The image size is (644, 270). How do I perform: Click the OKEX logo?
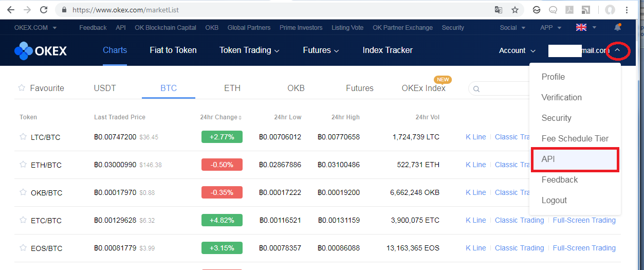pos(41,50)
